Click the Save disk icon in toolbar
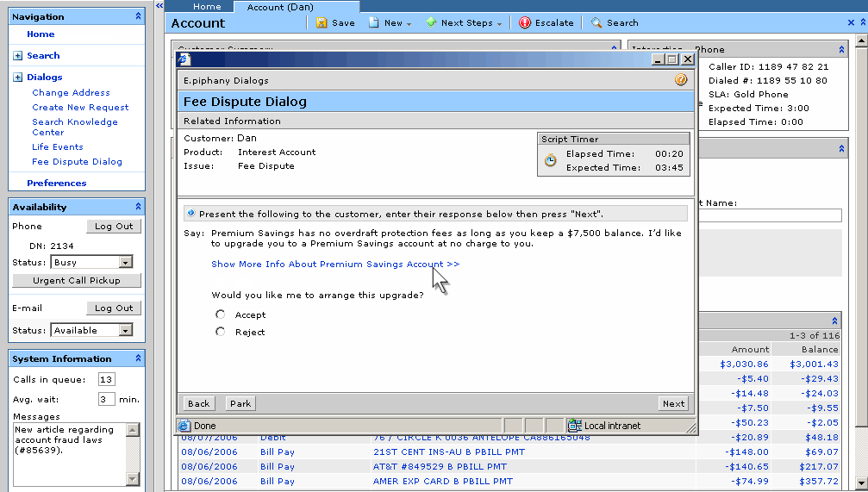The width and height of the screenshot is (868, 492). [x=322, y=23]
